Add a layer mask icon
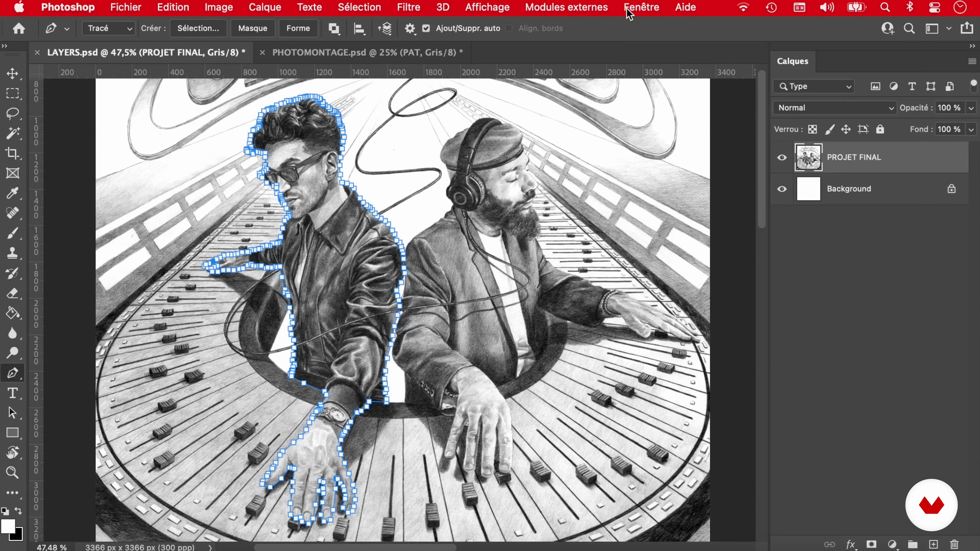Viewport: 980px width, 551px height. coord(871,544)
